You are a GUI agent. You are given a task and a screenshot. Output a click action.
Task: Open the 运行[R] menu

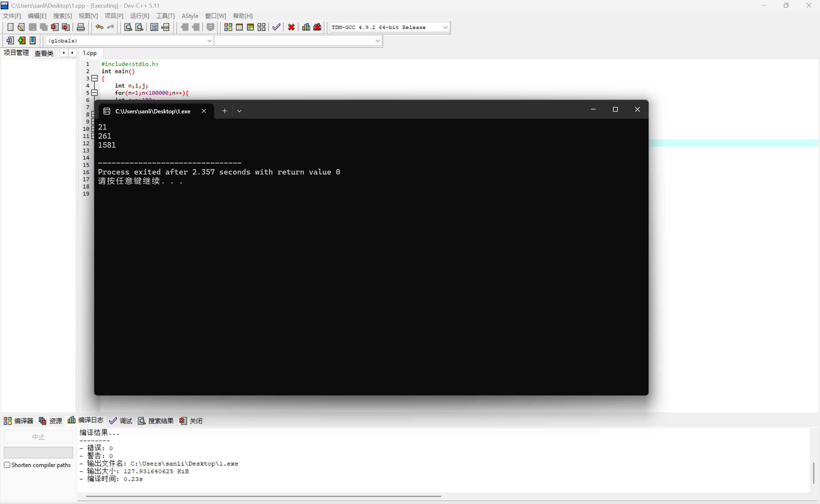point(139,16)
